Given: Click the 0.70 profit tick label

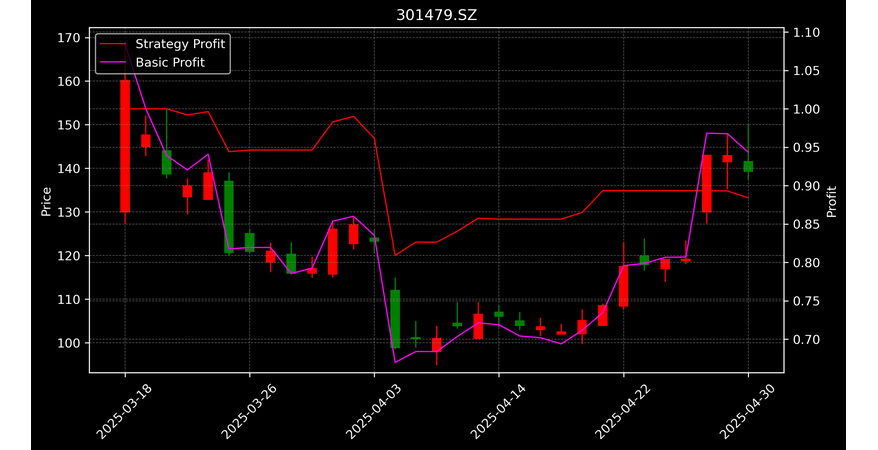Looking at the screenshot, I should coord(807,340).
